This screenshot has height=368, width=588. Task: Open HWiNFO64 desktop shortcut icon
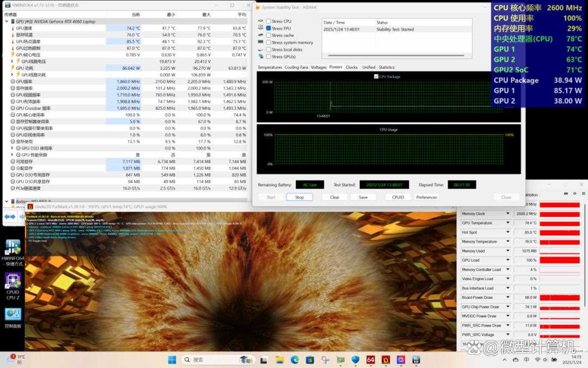13,248
